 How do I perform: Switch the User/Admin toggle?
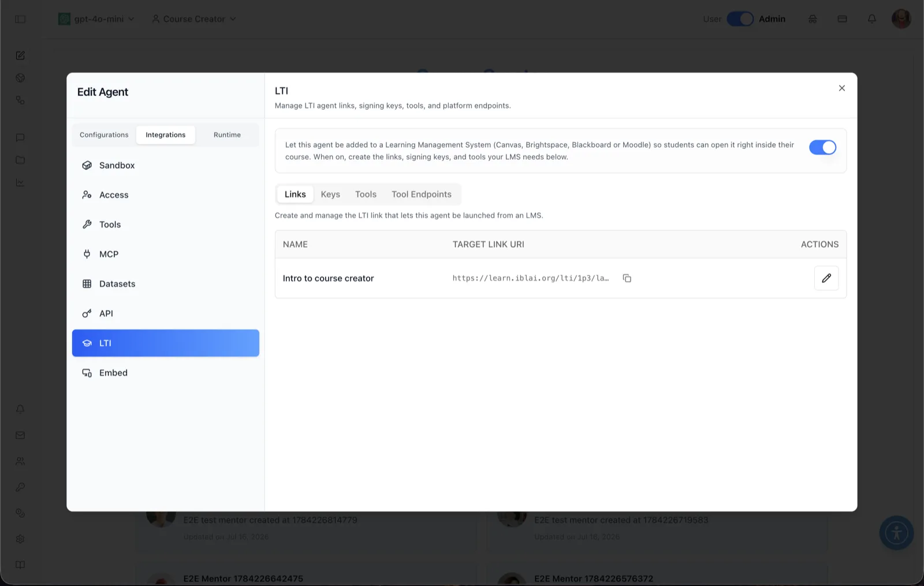740,19
